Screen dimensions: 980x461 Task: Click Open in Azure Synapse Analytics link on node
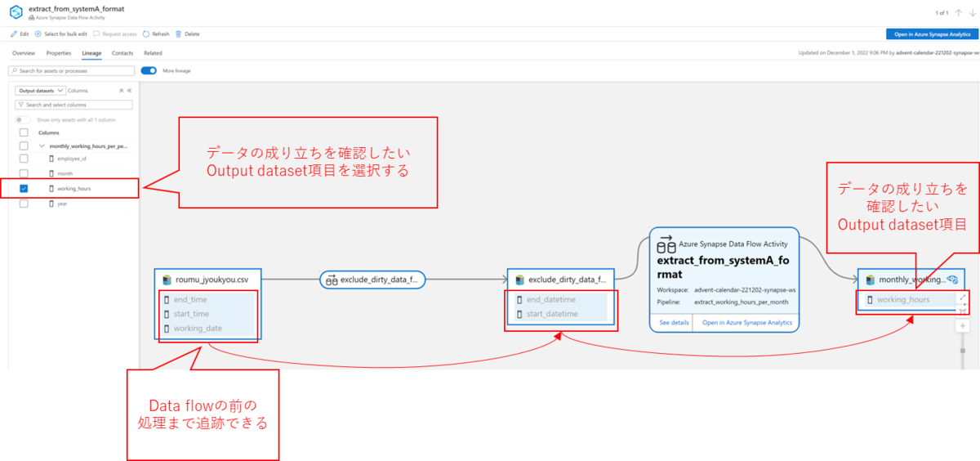point(747,322)
